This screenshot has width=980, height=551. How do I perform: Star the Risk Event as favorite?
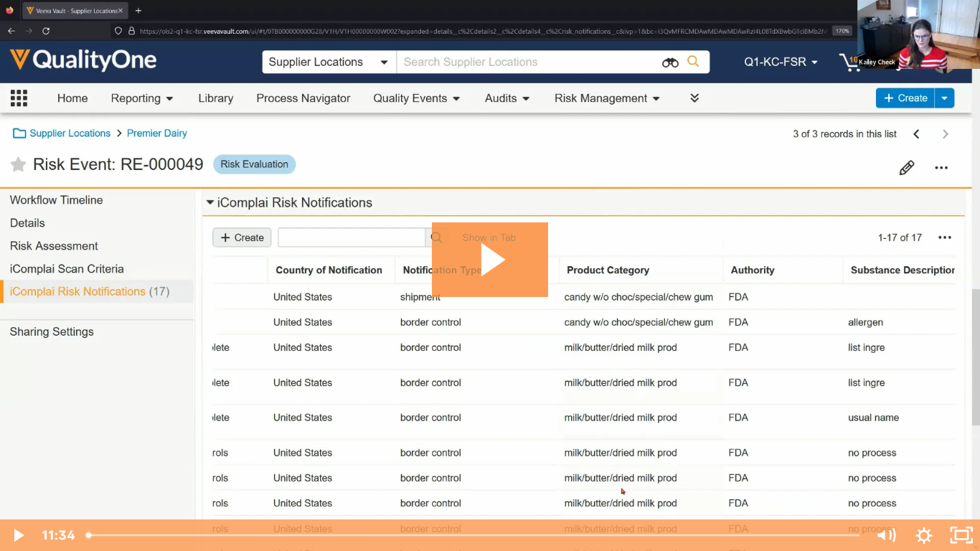[x=18, y=165]
